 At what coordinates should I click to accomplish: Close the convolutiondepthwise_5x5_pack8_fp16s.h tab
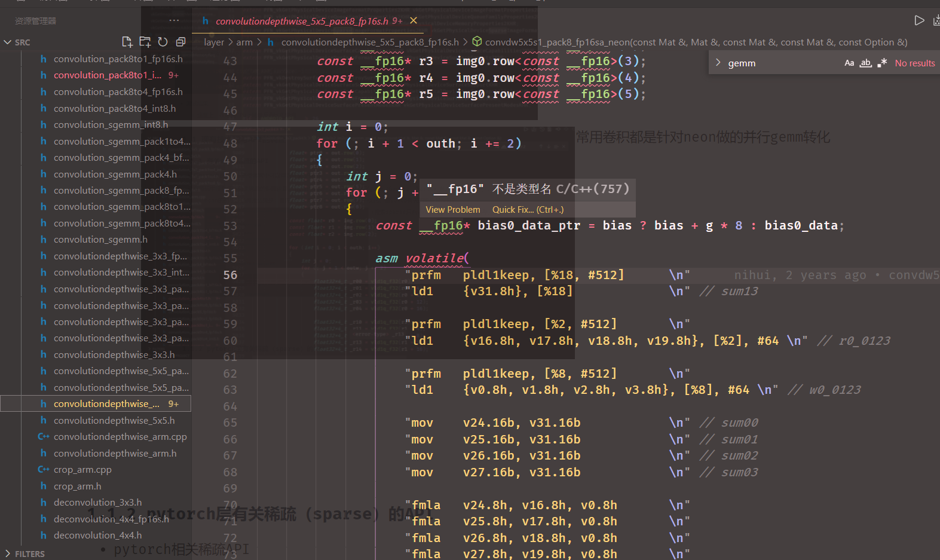click(414, 21)
